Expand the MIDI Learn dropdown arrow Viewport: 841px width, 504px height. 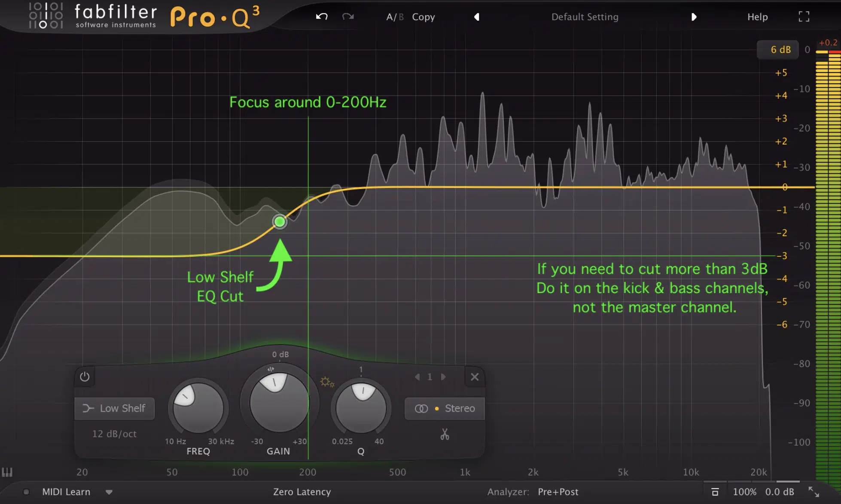point(109,492)
